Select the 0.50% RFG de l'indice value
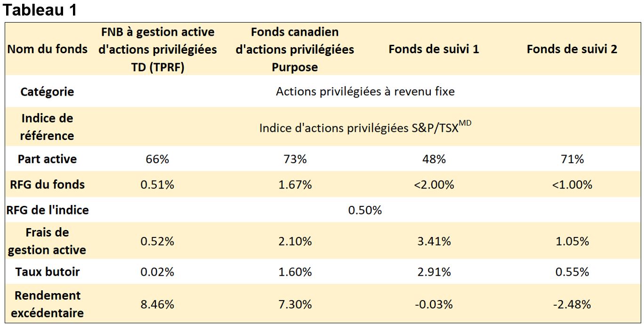The height and width of the screenshot is (327, 644). 365,210
